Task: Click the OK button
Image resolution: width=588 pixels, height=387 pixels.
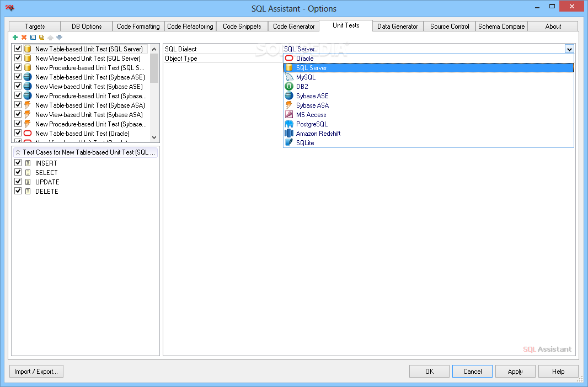Action: click(429, 371)
